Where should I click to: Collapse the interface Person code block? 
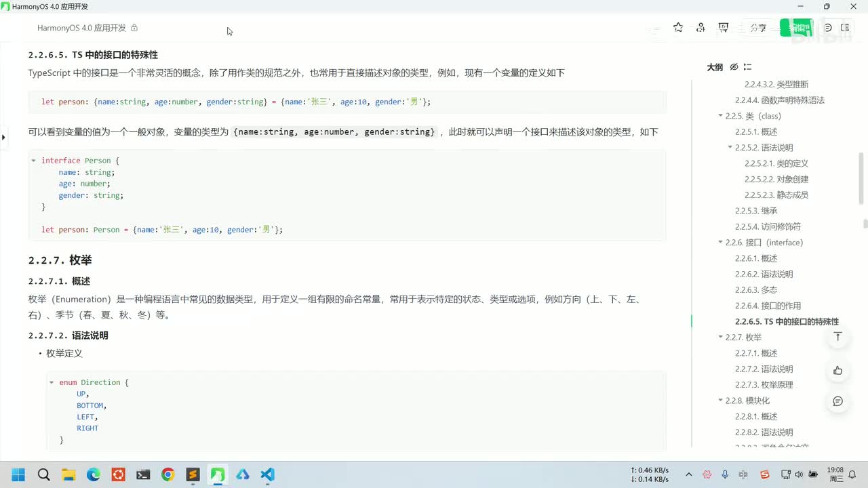(34, 161)
